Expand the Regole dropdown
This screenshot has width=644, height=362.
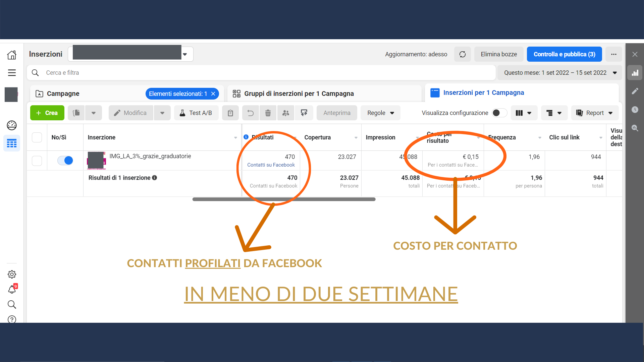(x=380, y=113)
